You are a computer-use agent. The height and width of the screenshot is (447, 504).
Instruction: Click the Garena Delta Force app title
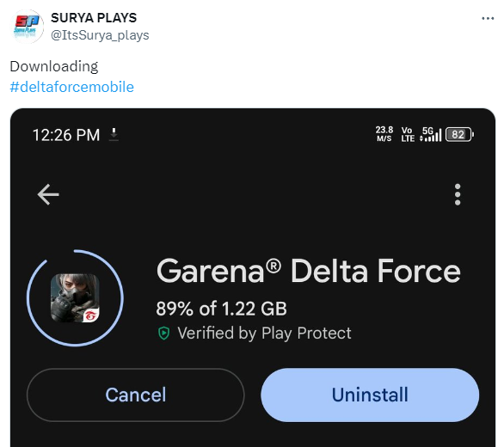tap(309, 271)
